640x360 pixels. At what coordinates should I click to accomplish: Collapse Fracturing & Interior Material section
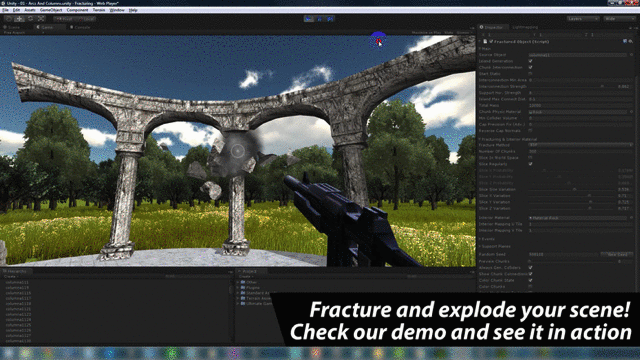point(480,139)
